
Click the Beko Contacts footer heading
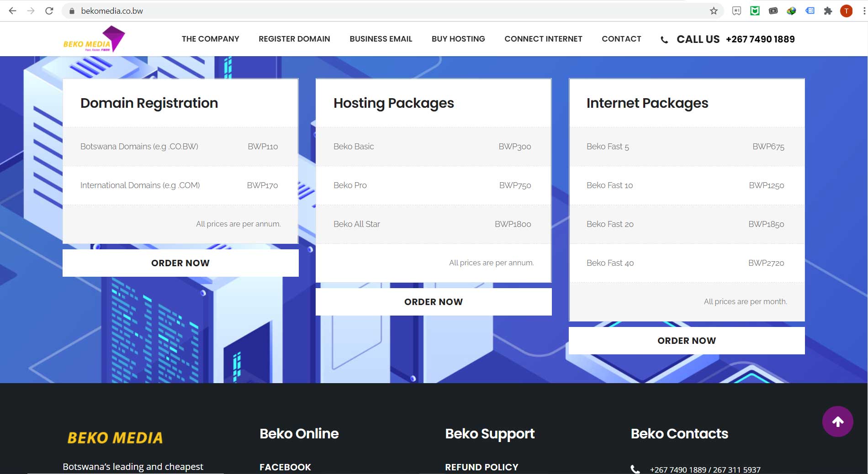tap(679, 433)
